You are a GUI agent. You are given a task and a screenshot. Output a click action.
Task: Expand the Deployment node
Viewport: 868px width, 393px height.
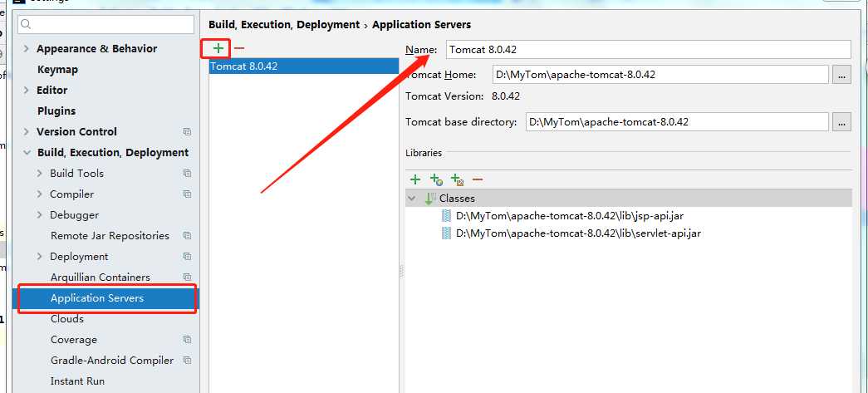(x=39, y=256)
